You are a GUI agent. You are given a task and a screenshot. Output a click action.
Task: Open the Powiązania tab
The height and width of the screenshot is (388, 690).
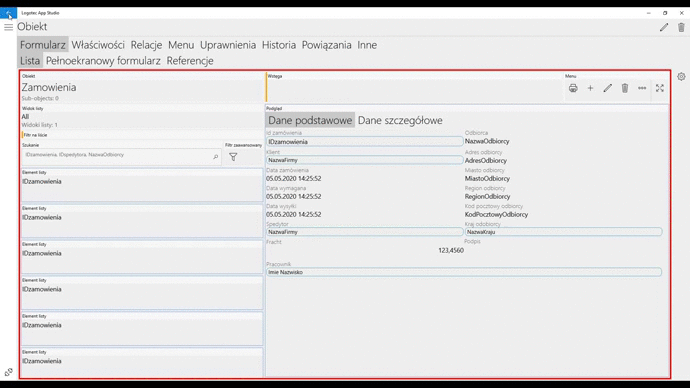click(327, 45)
